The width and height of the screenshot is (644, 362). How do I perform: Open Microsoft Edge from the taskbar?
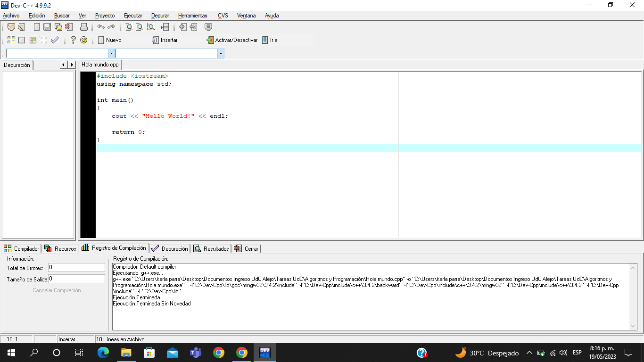(103, 353)
